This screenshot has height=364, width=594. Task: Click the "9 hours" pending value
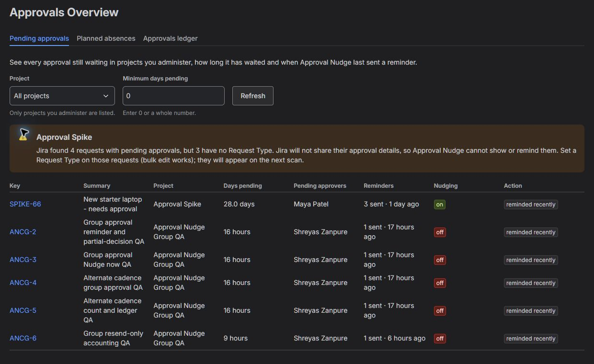pyautogui.click(x=236, y=338)
